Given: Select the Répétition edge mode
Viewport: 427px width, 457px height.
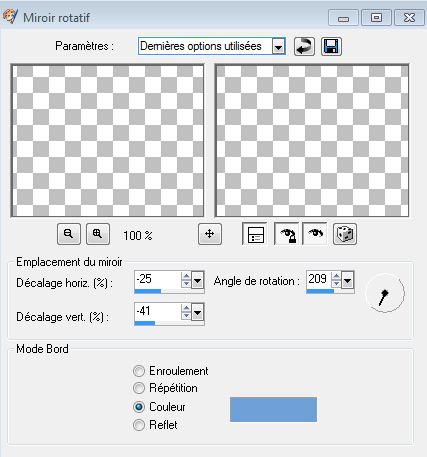Looking at the screenshot, I should pos(139,388).
